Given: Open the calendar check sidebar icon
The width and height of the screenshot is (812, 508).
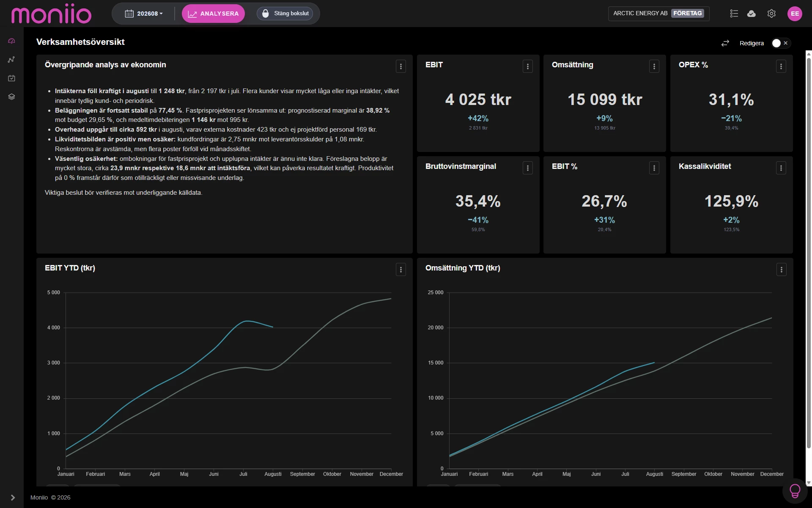Looking at the screenshot, I should (x=11, y=78).
